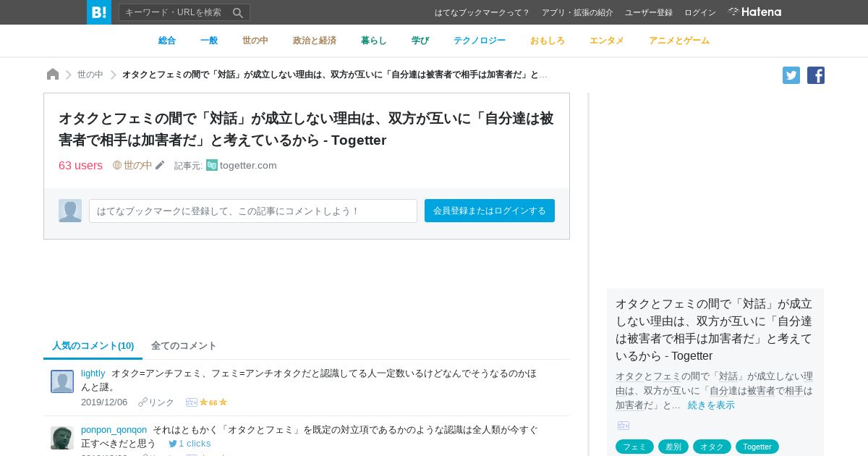This screenshot has height=456, width=868.
Task: Select the 学び category tab
Action: click(x=420, y=41)
